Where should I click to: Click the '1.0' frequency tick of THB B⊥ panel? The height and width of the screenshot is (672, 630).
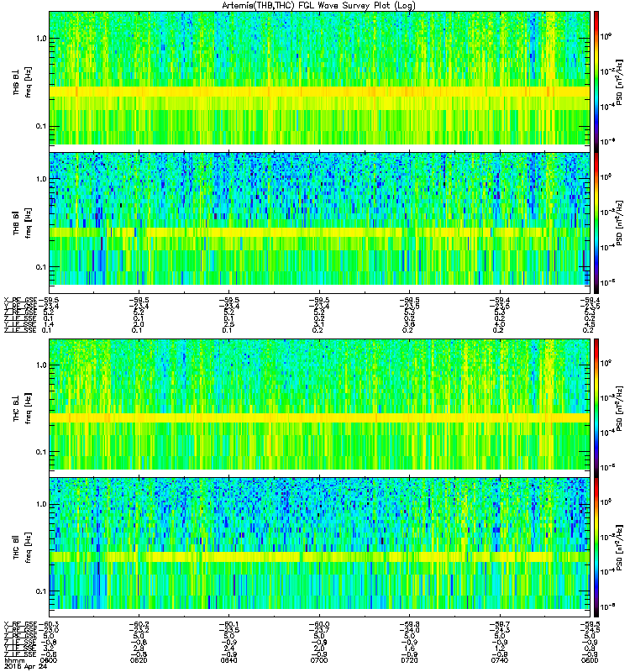41,39
